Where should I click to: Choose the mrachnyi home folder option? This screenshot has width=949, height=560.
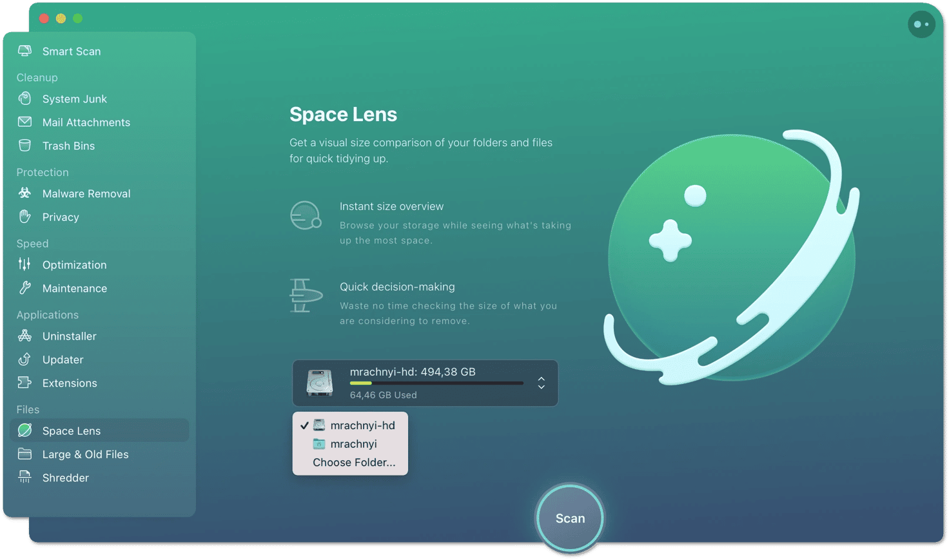click(350, 444)
